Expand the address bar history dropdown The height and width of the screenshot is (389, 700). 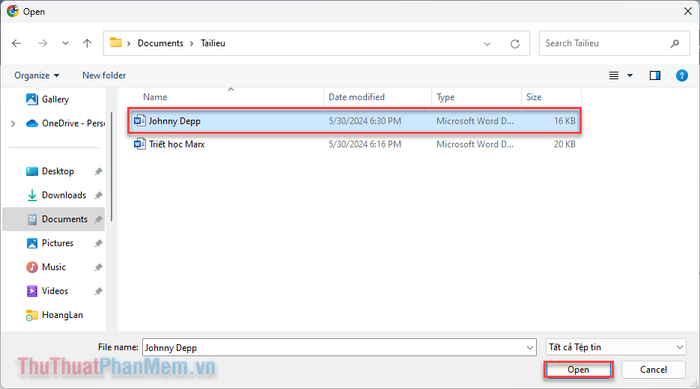[x=487, y=44]
